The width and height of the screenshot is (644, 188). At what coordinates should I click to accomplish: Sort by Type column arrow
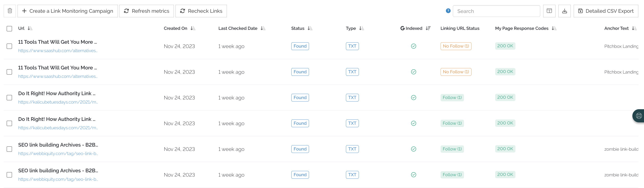(361, 28)
